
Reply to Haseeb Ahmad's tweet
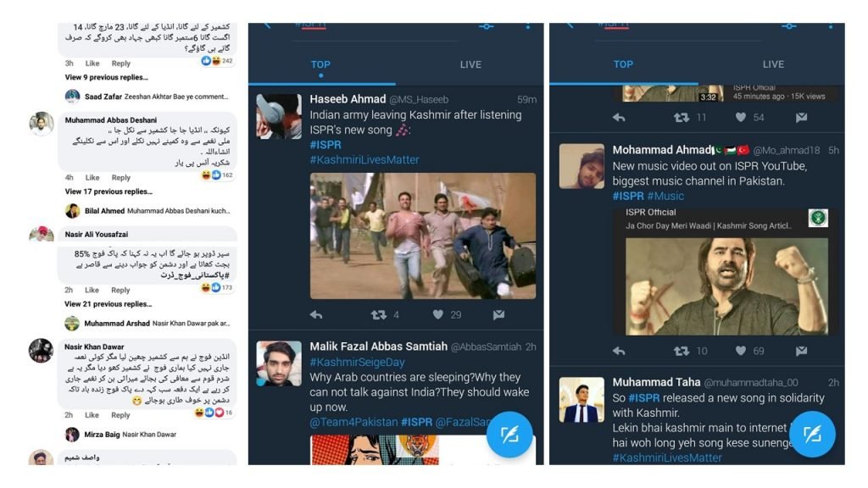point(316,315)
